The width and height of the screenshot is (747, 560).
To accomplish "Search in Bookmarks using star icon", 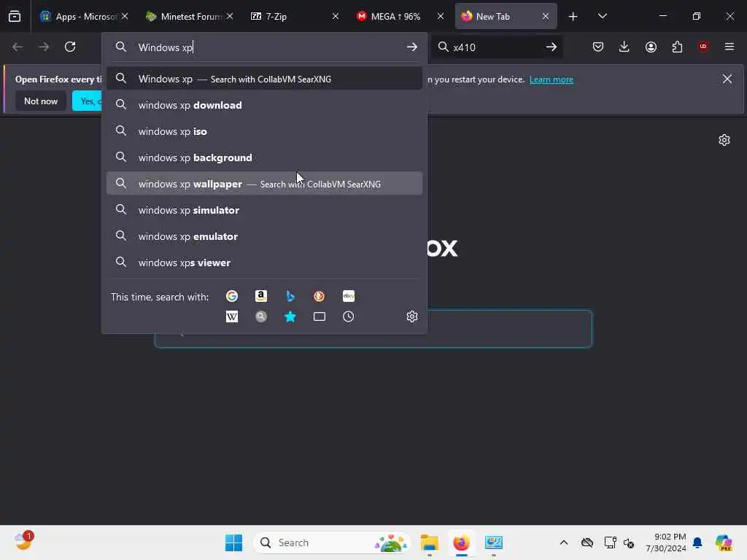I will tap(290, 316).
